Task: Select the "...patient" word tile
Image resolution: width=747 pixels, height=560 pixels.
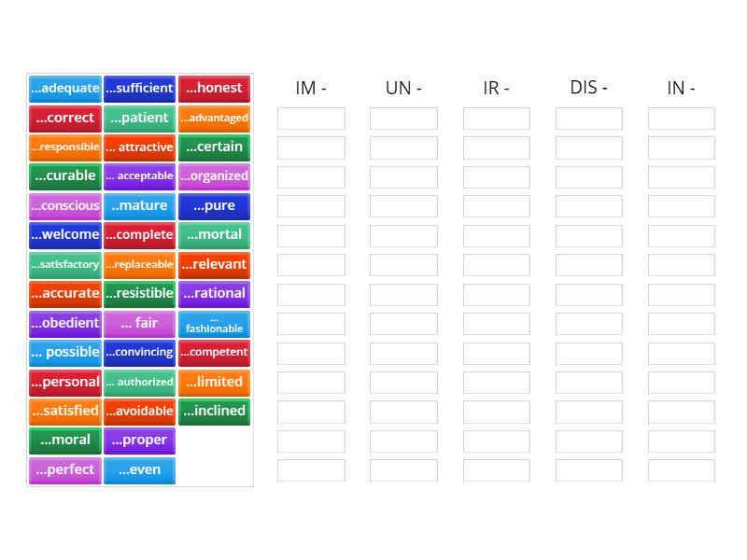Action: click(139, 118)
